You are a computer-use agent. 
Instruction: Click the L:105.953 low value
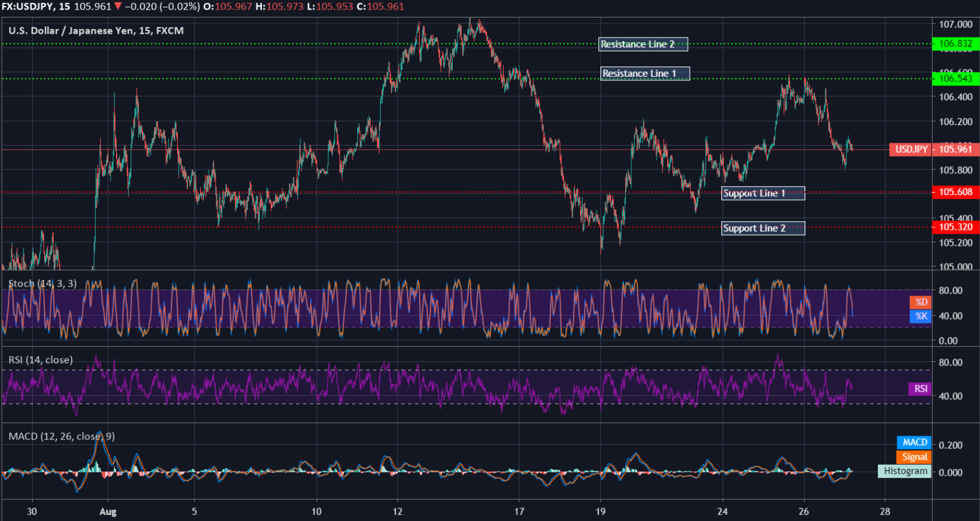(x=329, y=7)
